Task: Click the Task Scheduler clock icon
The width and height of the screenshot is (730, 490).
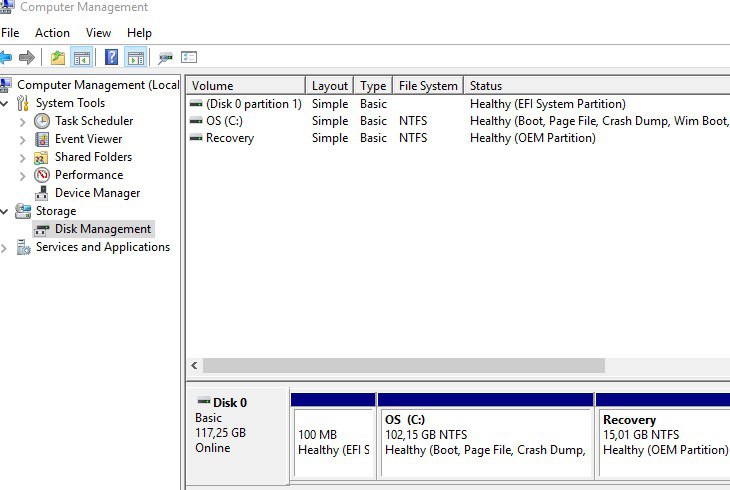Action: (42, 121)
